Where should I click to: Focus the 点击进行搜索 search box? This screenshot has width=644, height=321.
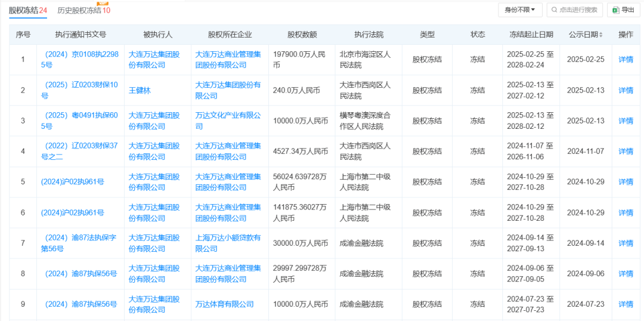tap(575, 10)
